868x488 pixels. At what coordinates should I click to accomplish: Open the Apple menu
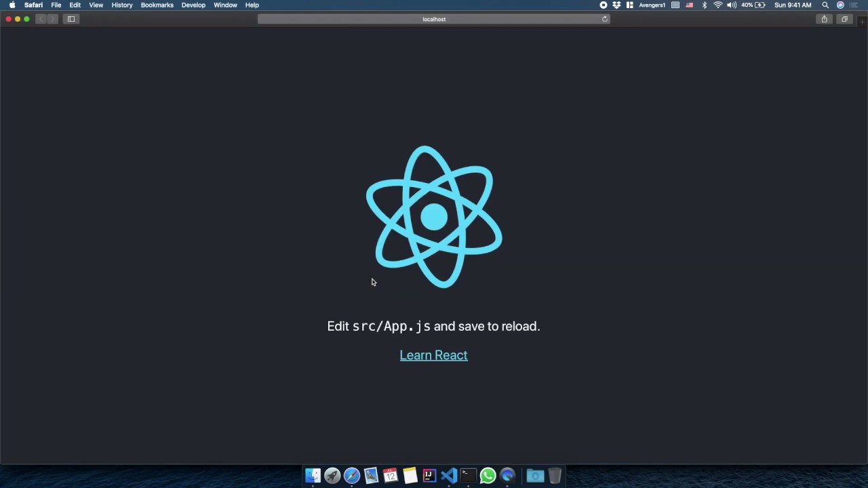[x=12, y=5]
